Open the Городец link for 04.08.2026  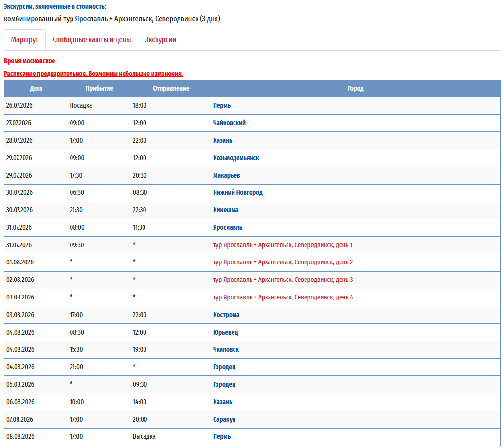click(224, 367)
